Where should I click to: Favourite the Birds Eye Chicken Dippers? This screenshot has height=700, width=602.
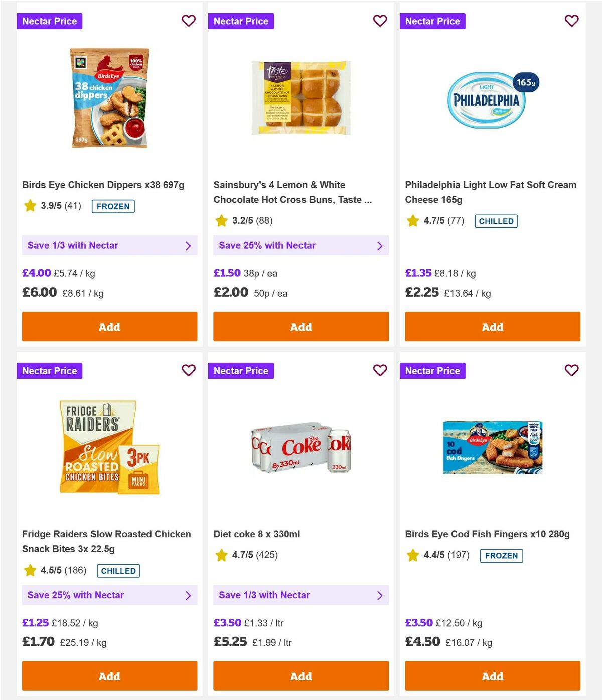189,21
